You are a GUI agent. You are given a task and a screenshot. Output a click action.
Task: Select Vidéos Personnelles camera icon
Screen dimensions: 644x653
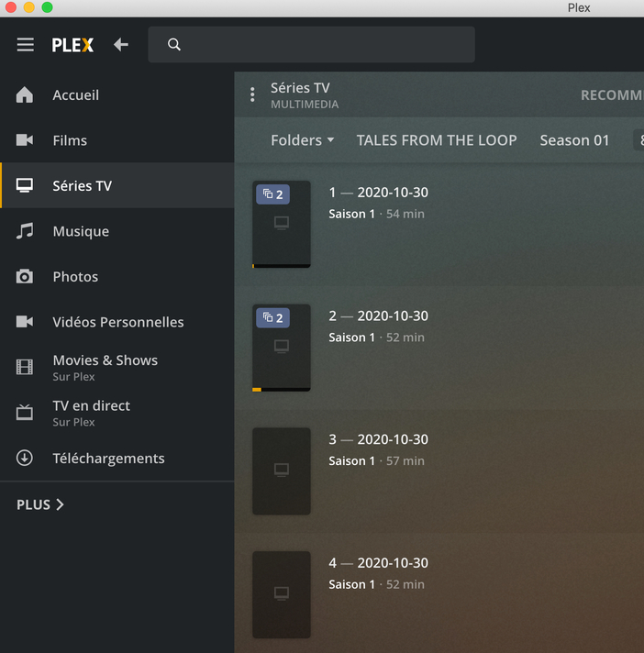point(25,322)
